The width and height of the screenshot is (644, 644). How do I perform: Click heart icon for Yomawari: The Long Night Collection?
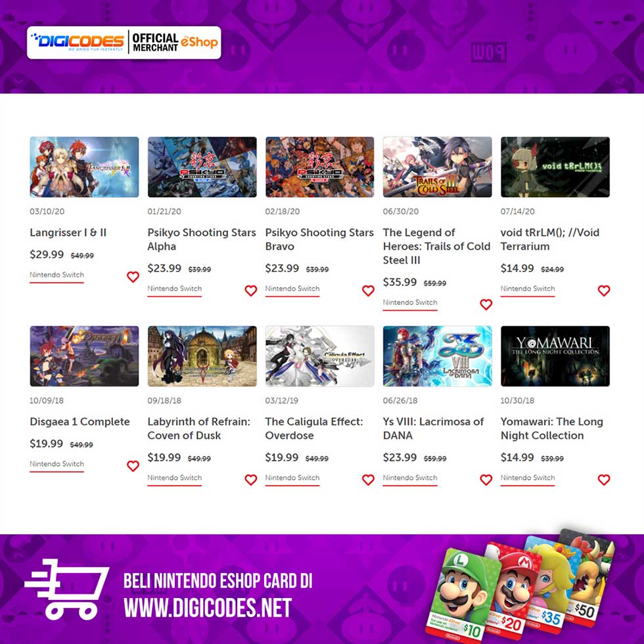pyautogui.click(x=604, y=480)
